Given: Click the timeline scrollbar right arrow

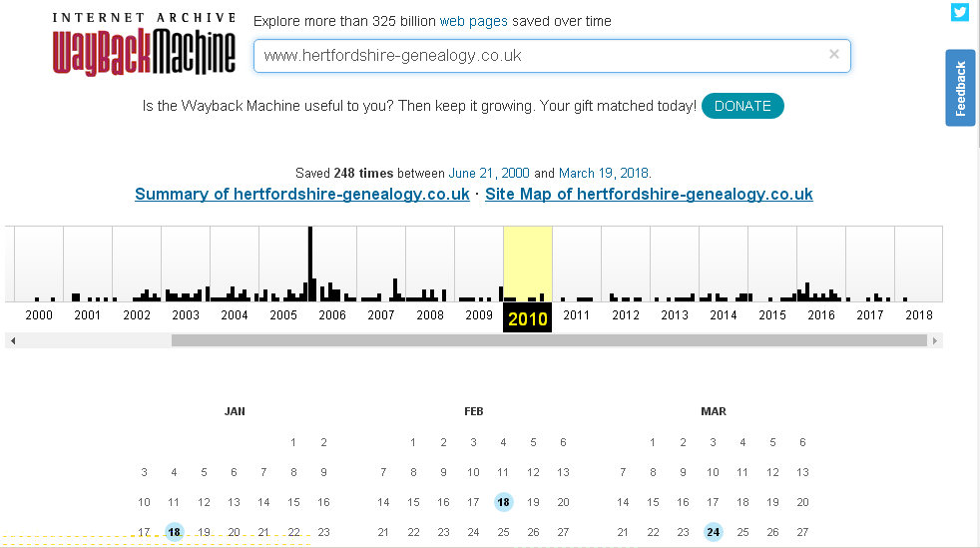Looking at the screenshot, I should click(x=935, y=340).
